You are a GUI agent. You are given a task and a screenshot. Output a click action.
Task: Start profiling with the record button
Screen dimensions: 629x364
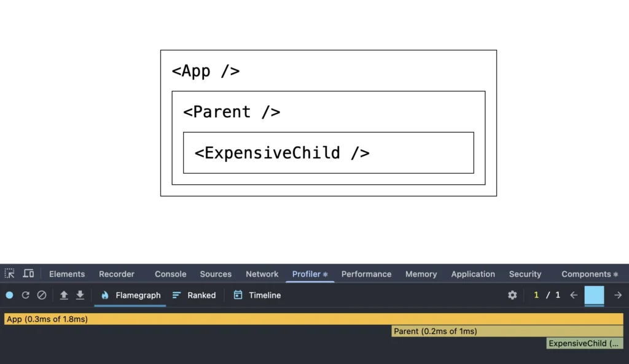point(10,295)
